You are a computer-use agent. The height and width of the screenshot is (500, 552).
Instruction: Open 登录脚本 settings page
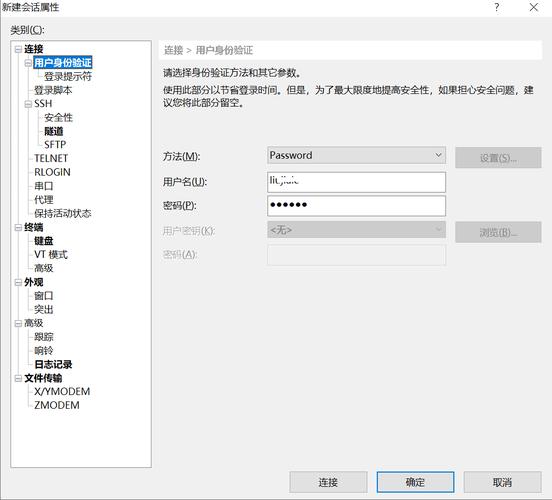pos(53,90)
